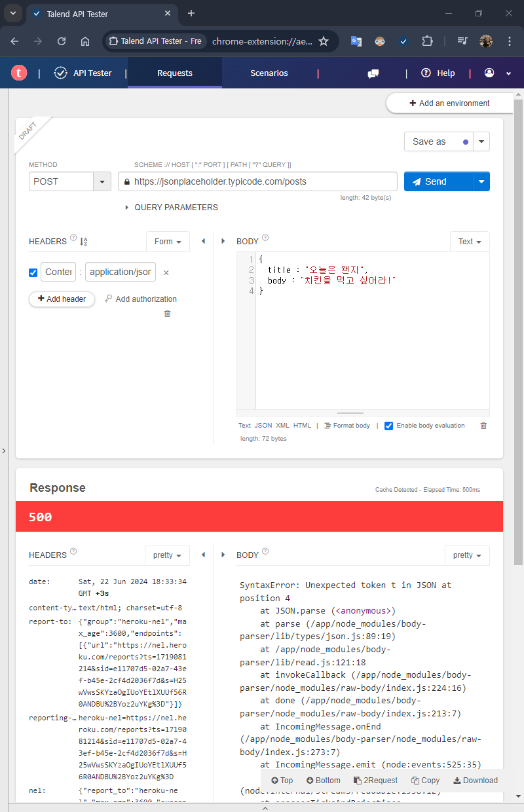524x812 pixels.
Task: Open the Send options dropdown arrow
Action: pyautogui.click(x=482, y=181)
